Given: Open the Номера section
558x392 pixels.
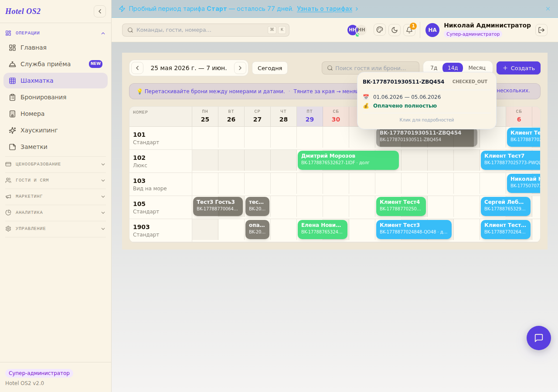Looking at the screenshot, I should pos(55,114).
